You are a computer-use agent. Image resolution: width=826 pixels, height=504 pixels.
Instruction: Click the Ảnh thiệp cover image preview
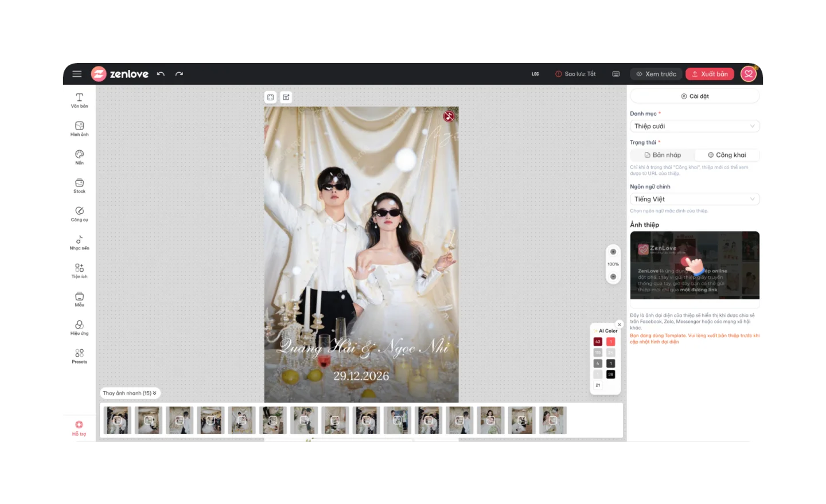coord(695,265)
